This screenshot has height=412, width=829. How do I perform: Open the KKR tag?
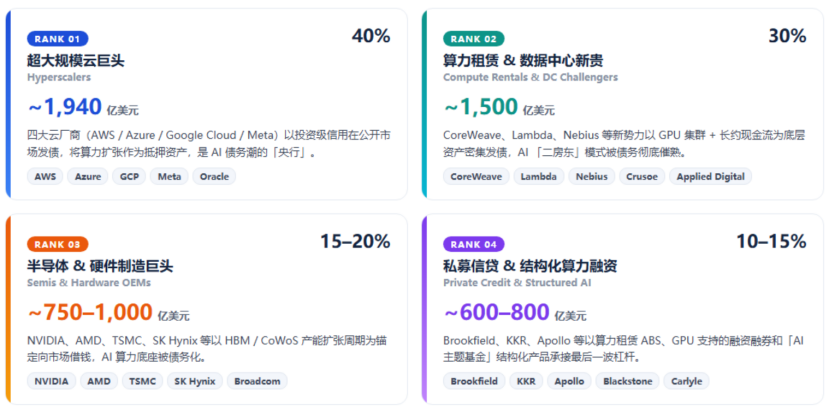pyautogui.click(x=526, y=381)
